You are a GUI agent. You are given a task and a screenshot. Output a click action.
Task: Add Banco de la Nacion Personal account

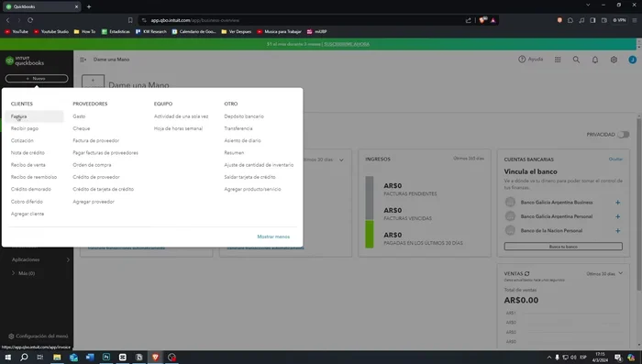click(617, 231)
